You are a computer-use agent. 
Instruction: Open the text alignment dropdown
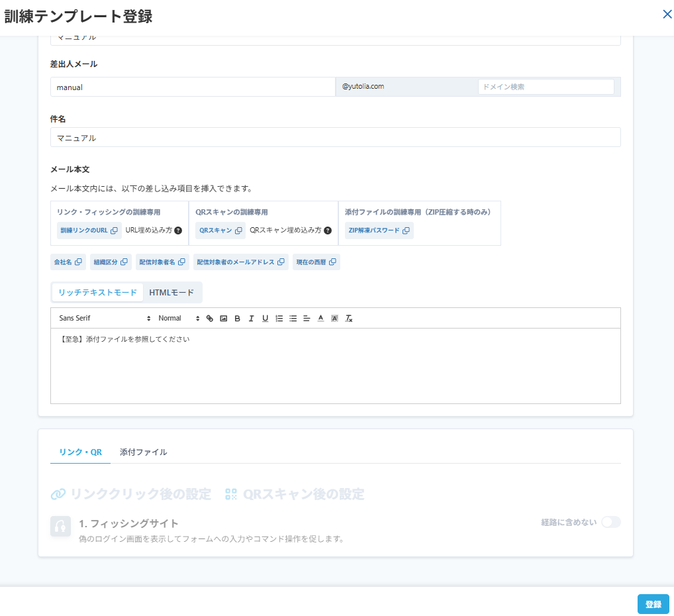[307, 319]
